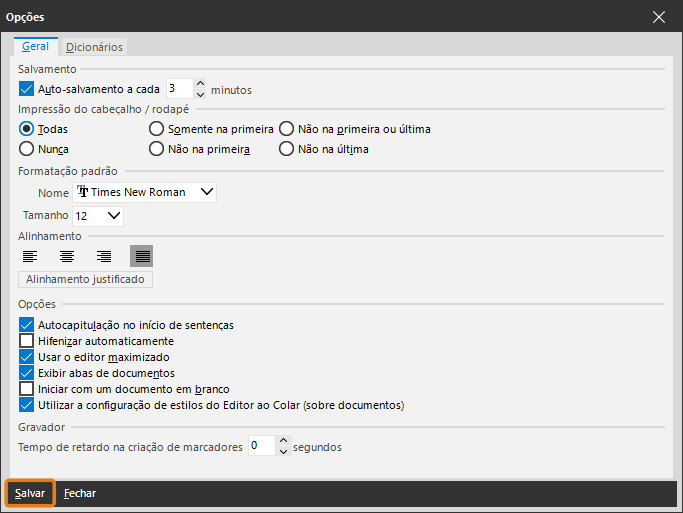
Task: Disable the Auto-salvamento checkbox
Action: click(26, 90)
